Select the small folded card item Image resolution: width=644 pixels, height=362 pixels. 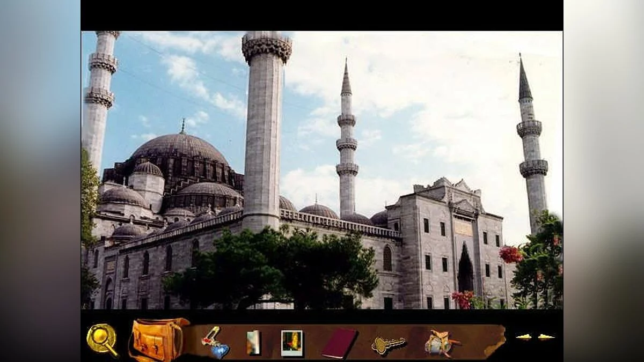(x=253, y=342)
